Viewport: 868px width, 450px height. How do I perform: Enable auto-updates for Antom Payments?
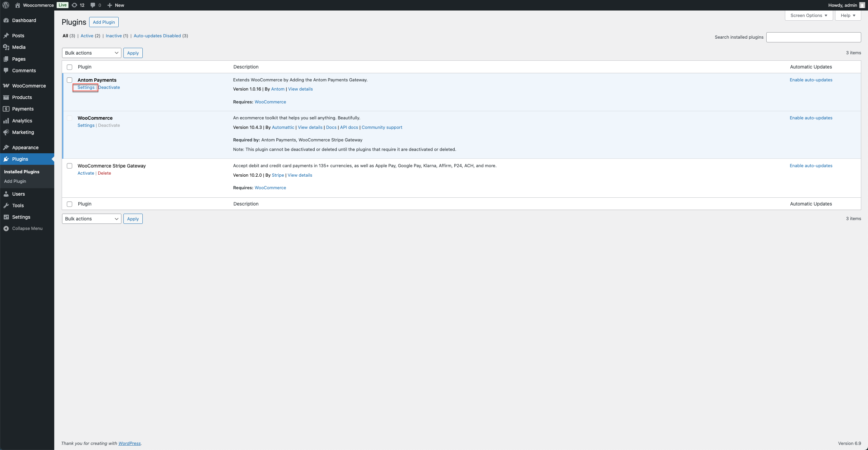click(811, 80)
